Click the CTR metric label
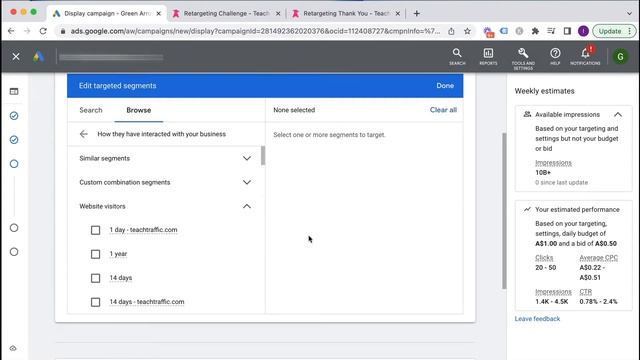This screenshot has width=640, height=360. 585,292
